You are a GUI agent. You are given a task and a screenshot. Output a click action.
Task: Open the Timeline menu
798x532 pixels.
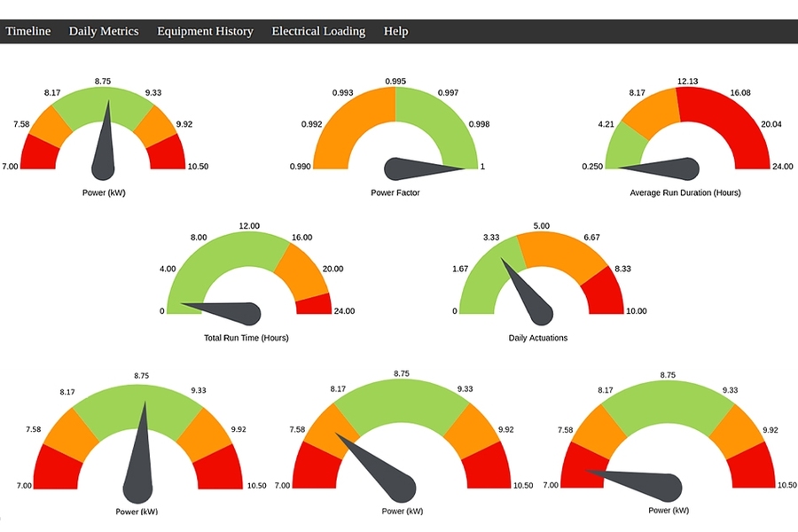point(28,31)
